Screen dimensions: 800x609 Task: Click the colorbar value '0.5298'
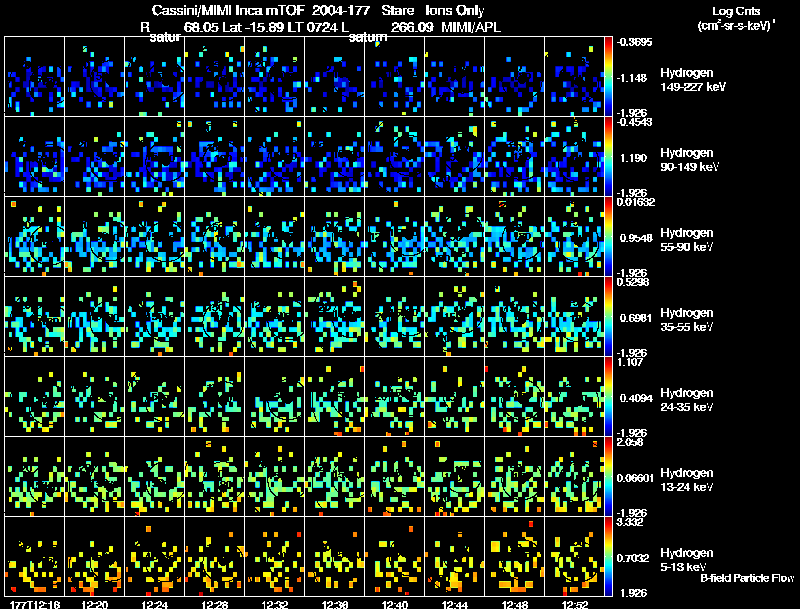pyautogui.click(x=633, y=283)
